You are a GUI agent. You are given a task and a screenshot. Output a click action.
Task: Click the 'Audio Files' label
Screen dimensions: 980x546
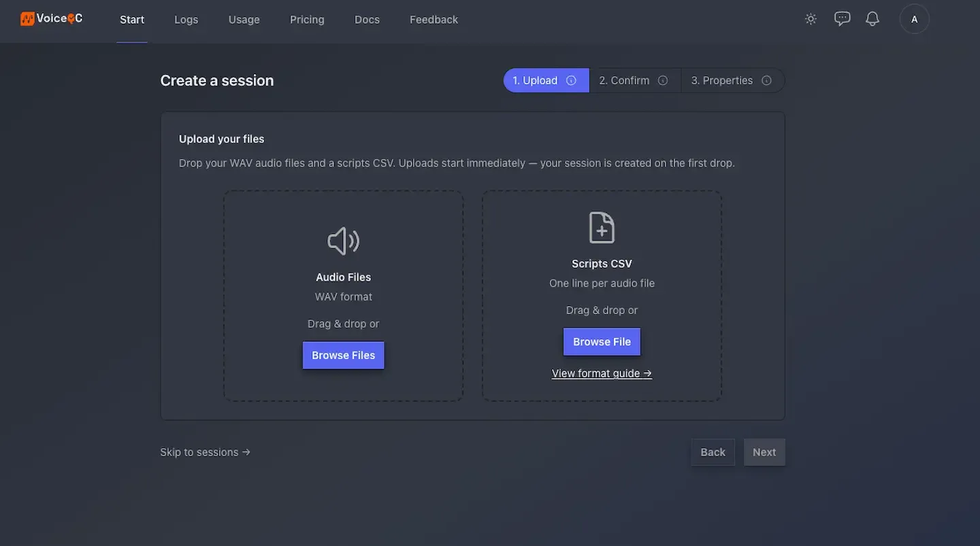pyautogui.click(x=344, y=277)
